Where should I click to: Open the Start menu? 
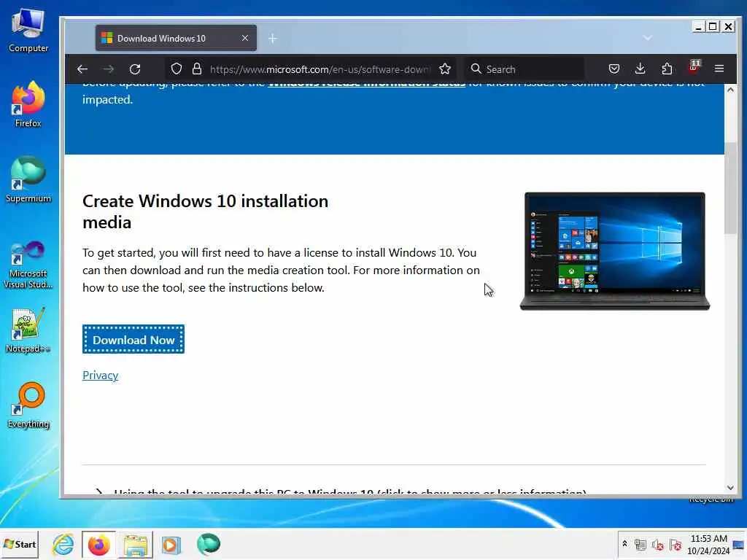[x=20, y=544]
